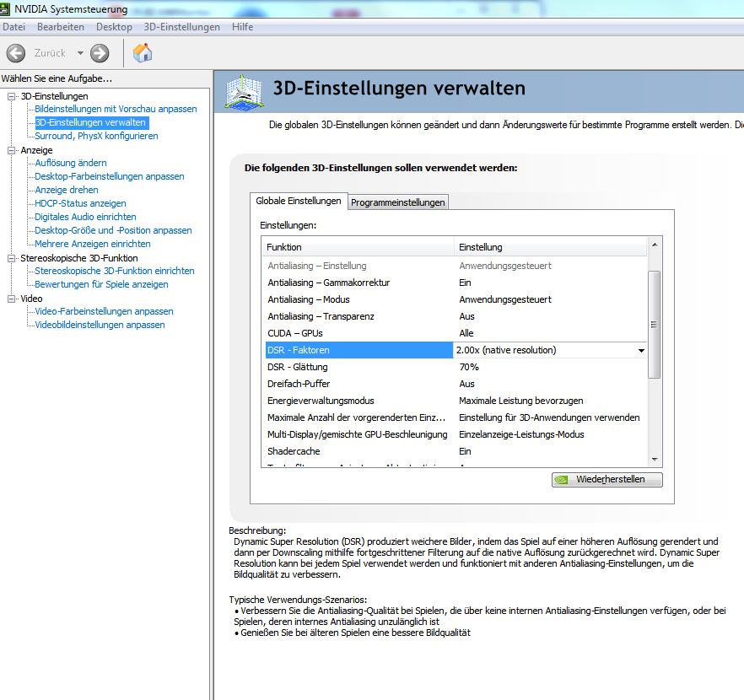Click Einstellung für 3D-Anwendungen verwenden value

point(549,417)
